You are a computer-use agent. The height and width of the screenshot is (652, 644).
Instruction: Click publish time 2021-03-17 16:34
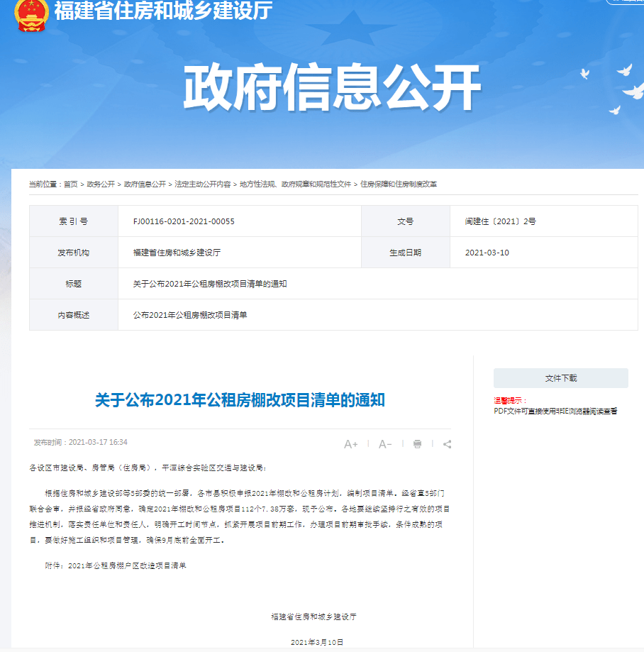(81, 443)
